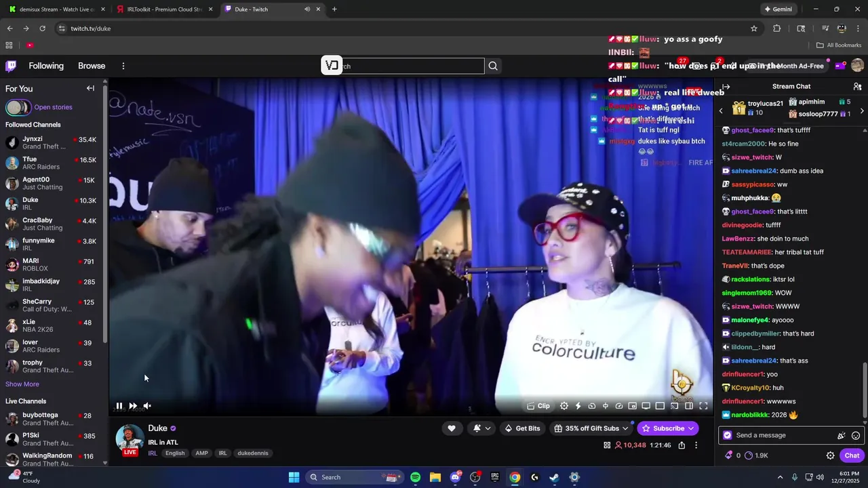
Task: Open chat settings gear
Action: click(x=830, y=455)
